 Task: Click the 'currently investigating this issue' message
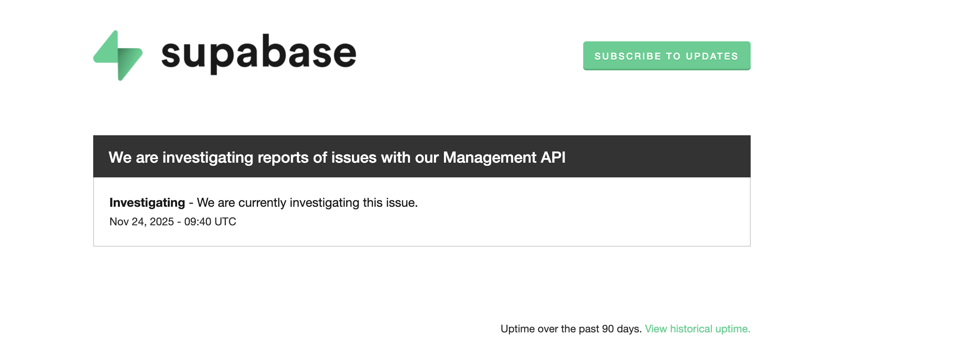coord(307,203)
